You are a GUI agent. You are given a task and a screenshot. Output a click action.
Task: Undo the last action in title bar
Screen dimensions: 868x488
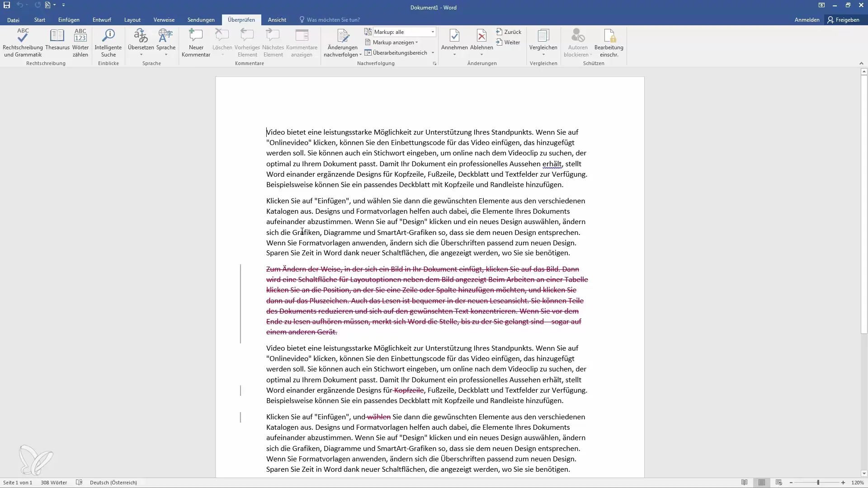19,5
